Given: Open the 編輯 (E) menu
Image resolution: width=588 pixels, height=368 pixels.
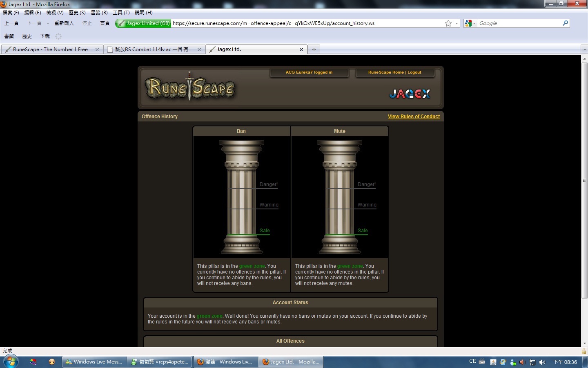Looking at the screenshot, I should tap(33, 13).
